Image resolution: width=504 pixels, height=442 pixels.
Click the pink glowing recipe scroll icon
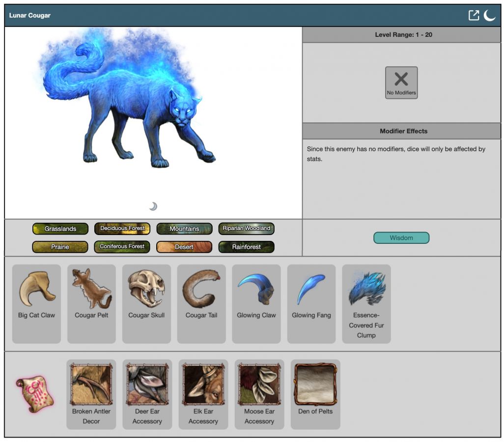point(35,394)
